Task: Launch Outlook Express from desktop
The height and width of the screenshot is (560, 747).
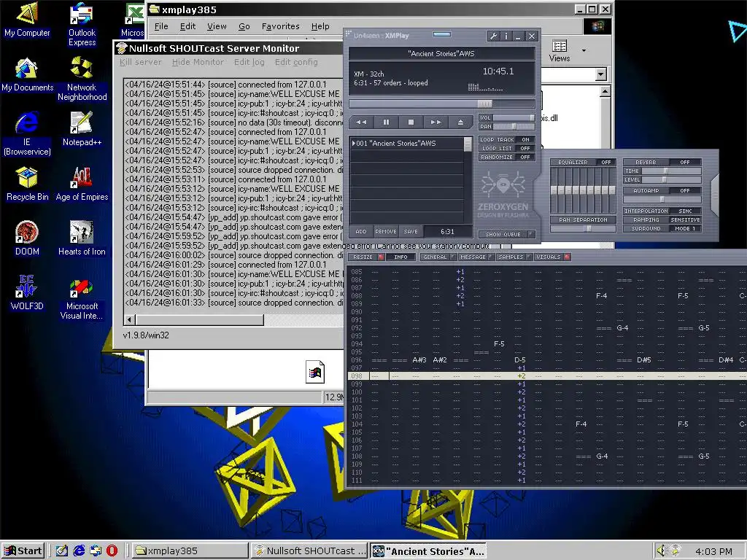Action: tap(82, 24)
